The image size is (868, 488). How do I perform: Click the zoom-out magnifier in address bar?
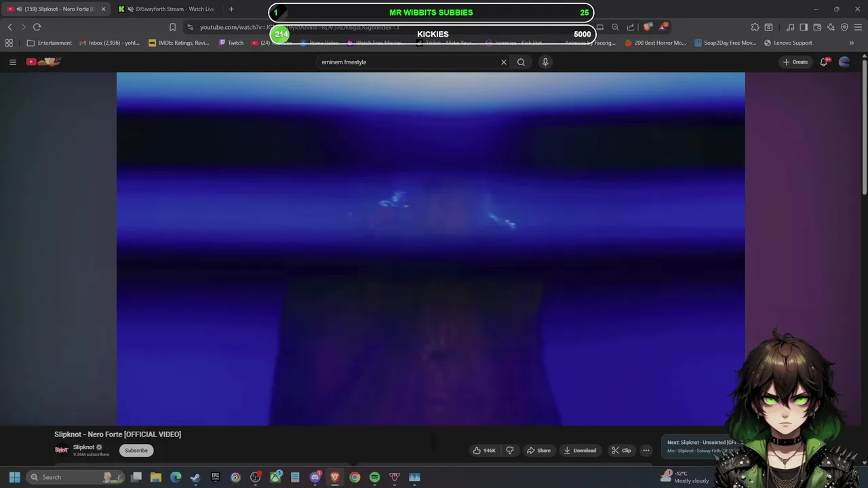[x=615, y=27]
